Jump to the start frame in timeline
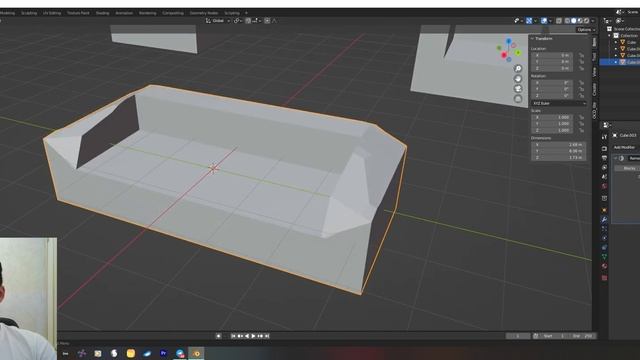Screen dimensions: 640x360 coord(233,336)
